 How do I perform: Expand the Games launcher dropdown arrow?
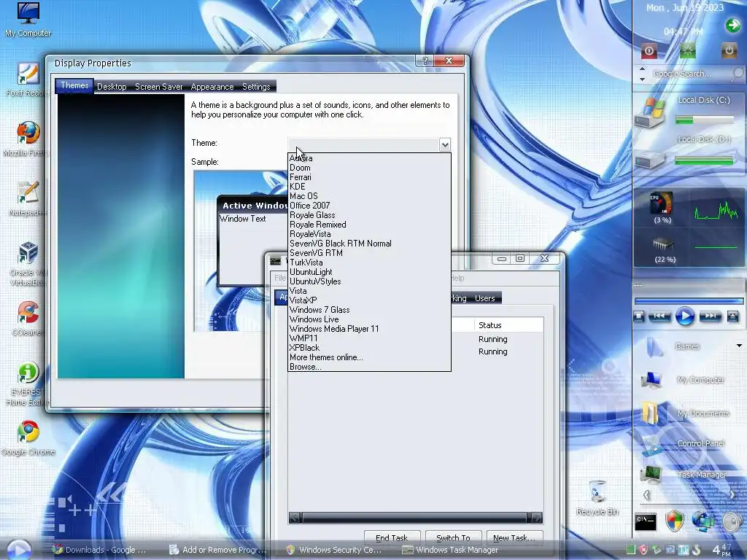[x=740, y=346]
